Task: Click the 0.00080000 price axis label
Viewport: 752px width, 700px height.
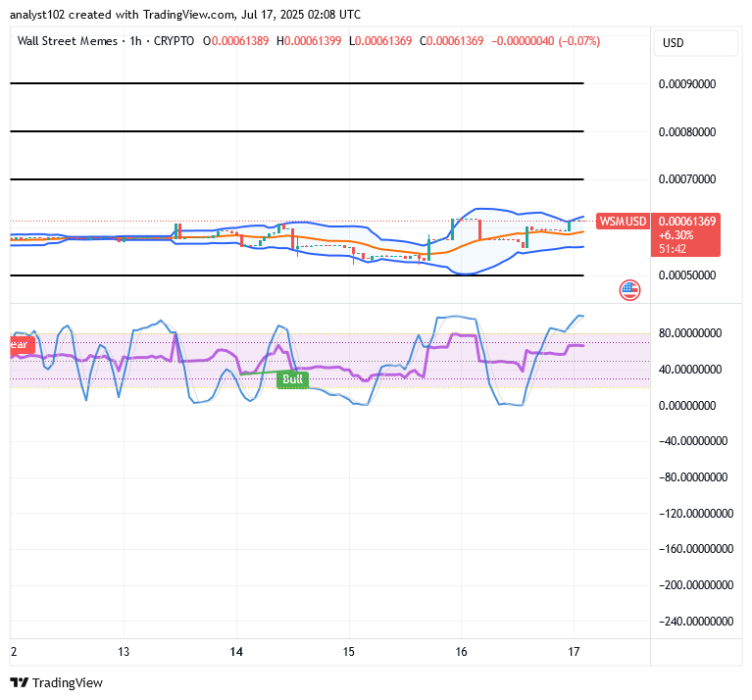Action: (687, 131)
